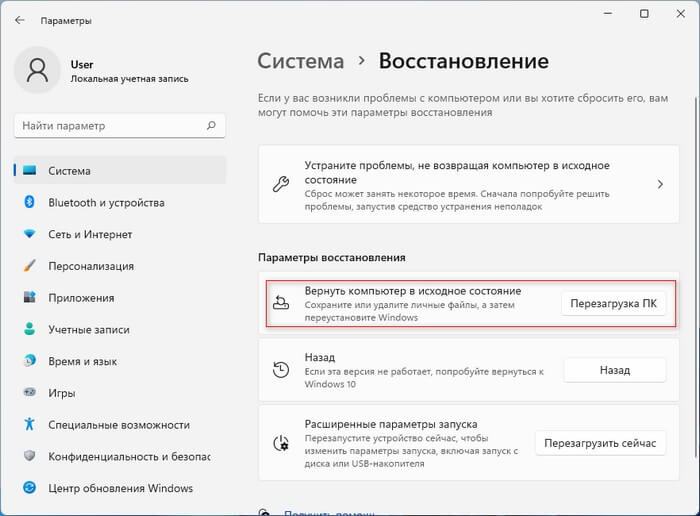Click Расширенные параметры запуска title
Screen dimensions: 700x516
click(391, 424)
